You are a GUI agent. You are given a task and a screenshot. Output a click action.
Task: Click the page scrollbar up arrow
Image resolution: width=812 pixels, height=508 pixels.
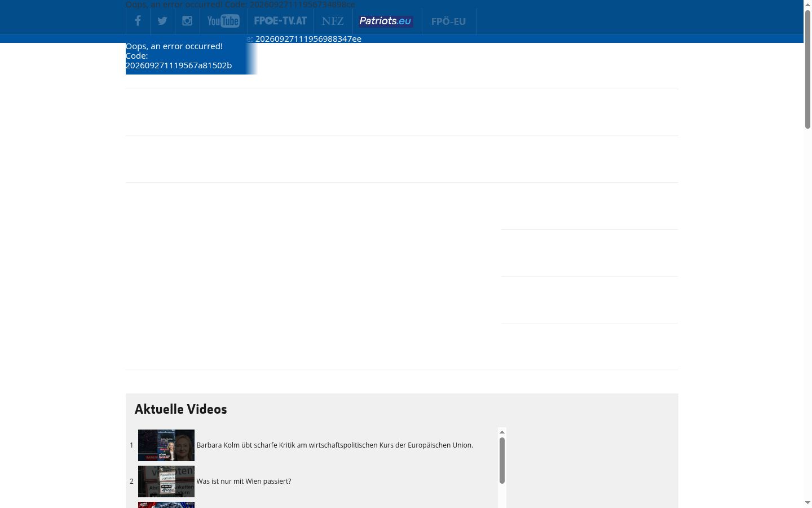807,5
